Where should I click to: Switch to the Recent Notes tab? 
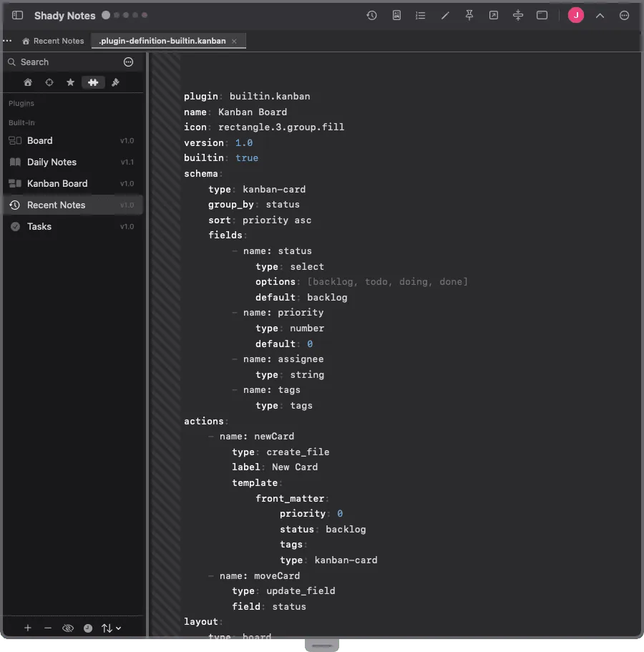[53, 41]
